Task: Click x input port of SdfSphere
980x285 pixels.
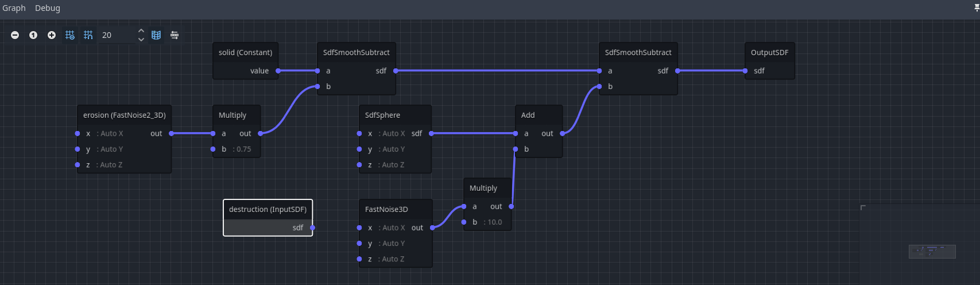Action: tap(359, 133)
